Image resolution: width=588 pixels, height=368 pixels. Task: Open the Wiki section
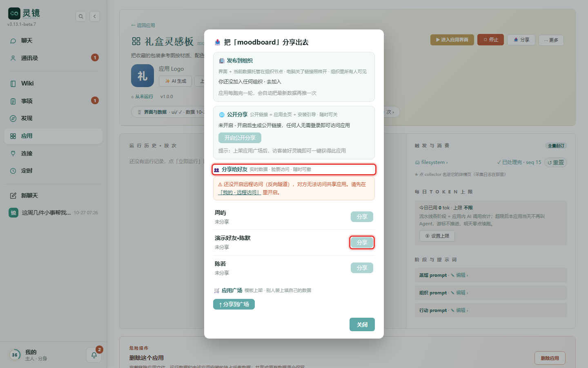(x=53, y=83)
